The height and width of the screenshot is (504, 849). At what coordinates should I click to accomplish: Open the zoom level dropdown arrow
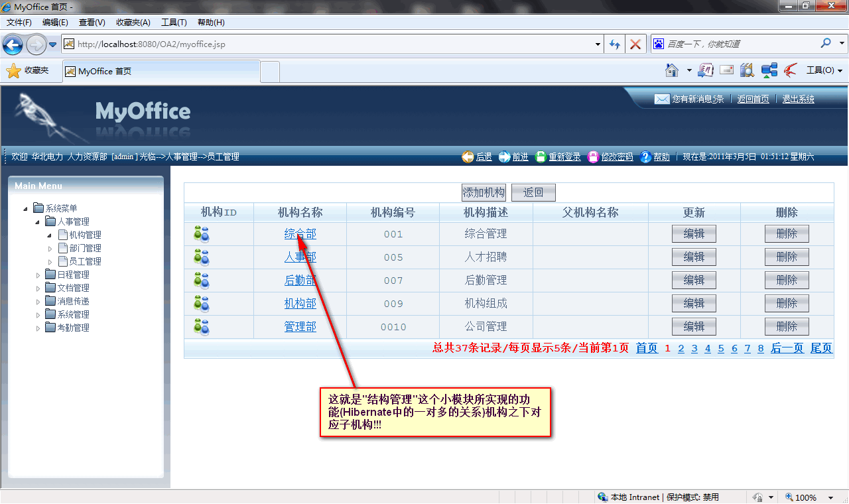pos(830,497)
